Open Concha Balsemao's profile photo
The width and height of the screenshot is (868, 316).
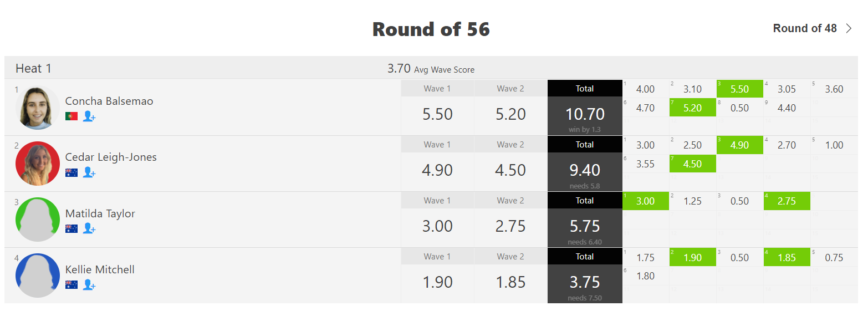[38, 108]
